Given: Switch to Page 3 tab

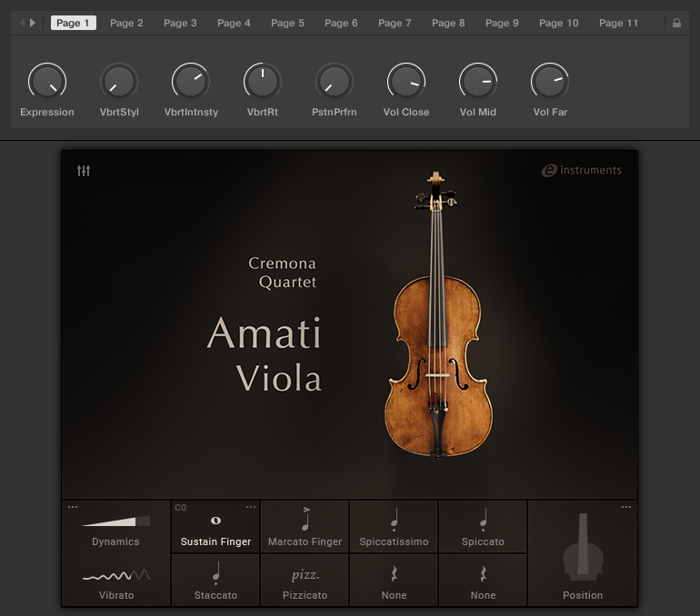Looking at the screenshot, I should coord(180,23).
